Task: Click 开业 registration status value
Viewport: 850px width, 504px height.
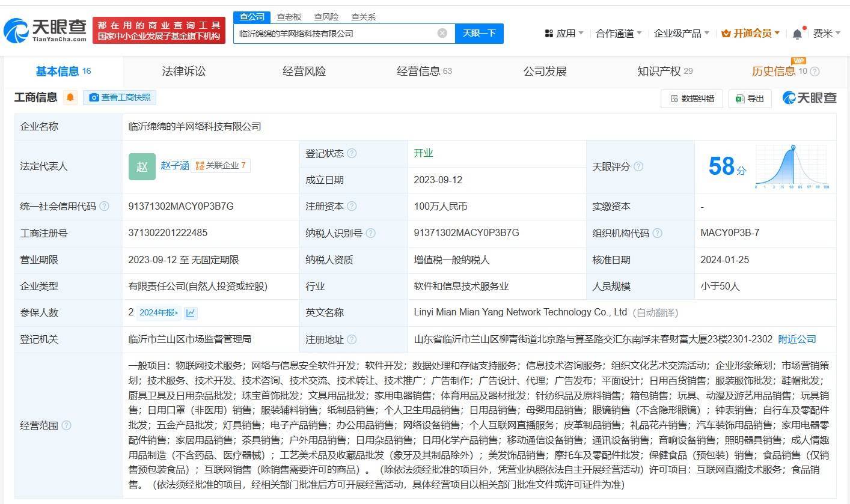Action: pos(423,153)
